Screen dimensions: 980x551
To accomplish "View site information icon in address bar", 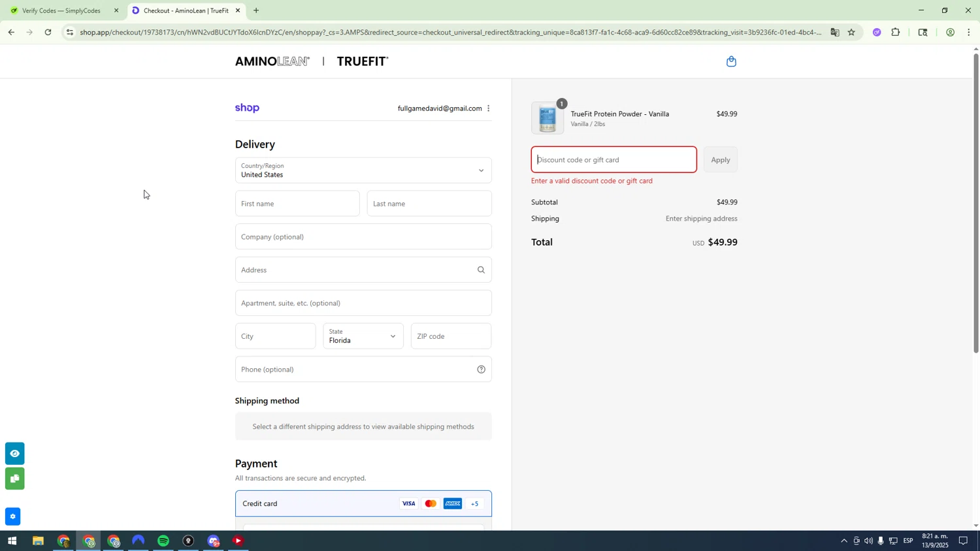I will (70, 32).
